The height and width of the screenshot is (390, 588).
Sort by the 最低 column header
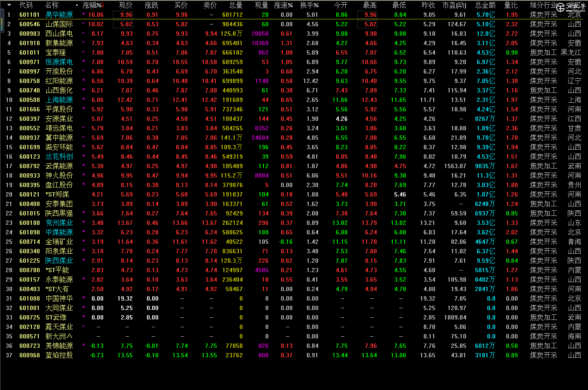[x=399, y=5]
